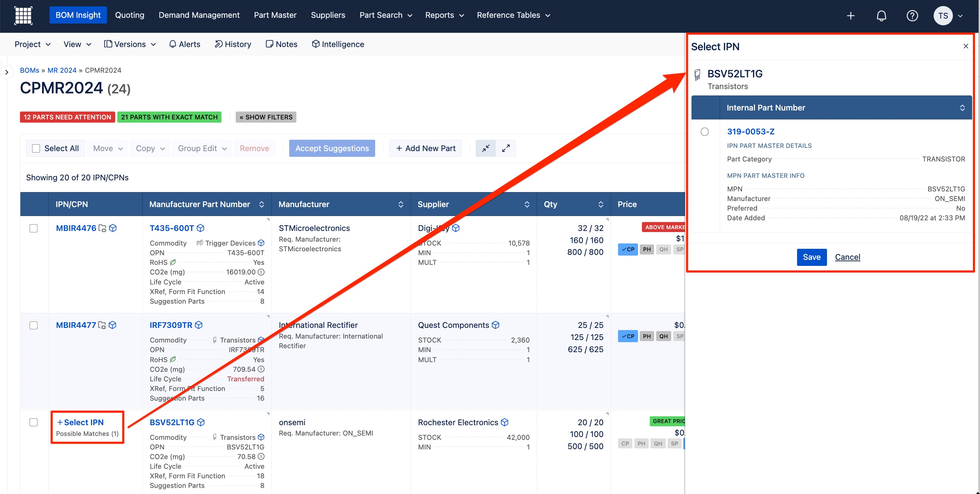Open the Quoting tab
This screenshot has width=980, height=494.
pos(130,15)
